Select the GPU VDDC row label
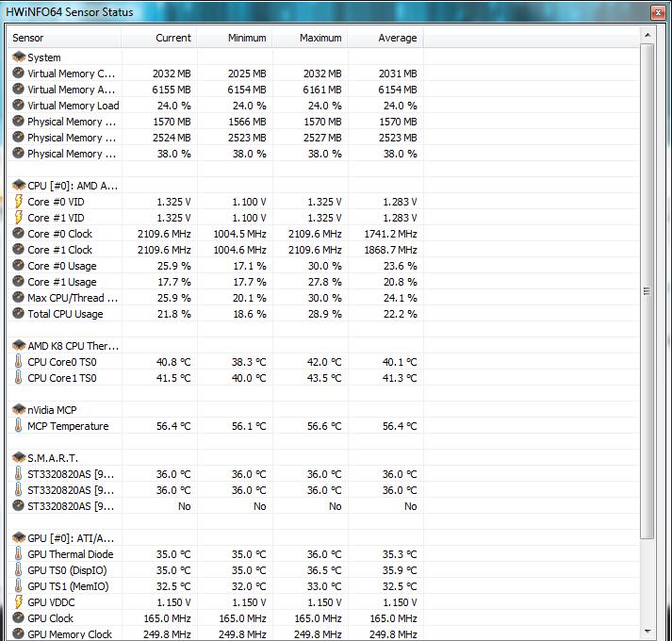The image size is (672, 641). [x=51, y=602]
